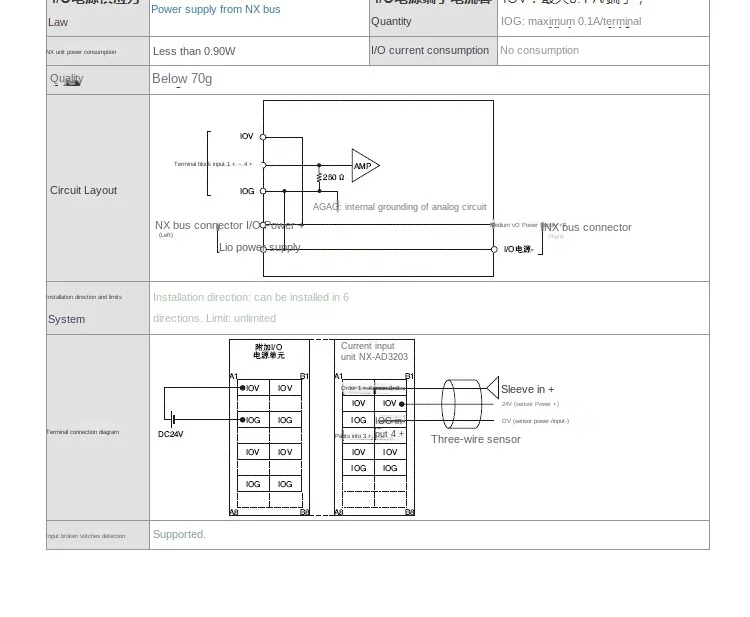Click the 'Quality' row label
The image size is (750, 617).
67,79
